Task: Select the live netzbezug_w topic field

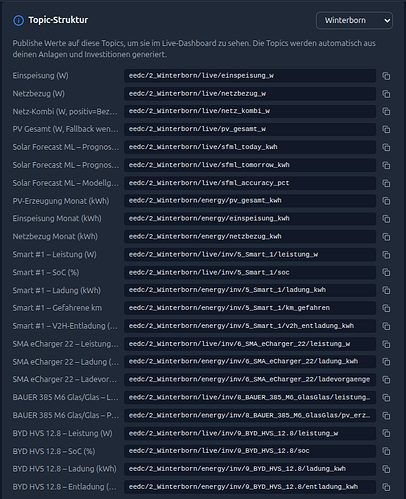Action: (x=250, y=94)
